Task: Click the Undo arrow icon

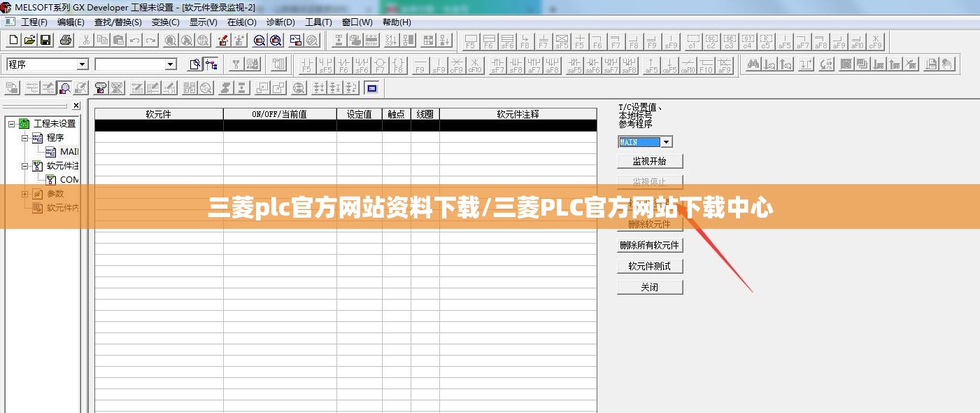Action: (135, 40)
